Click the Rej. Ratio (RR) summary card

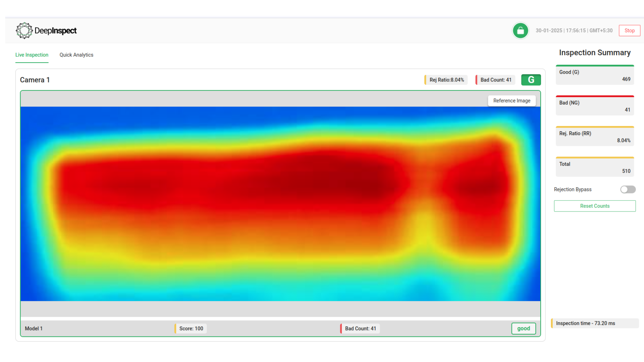coord(594,136)
